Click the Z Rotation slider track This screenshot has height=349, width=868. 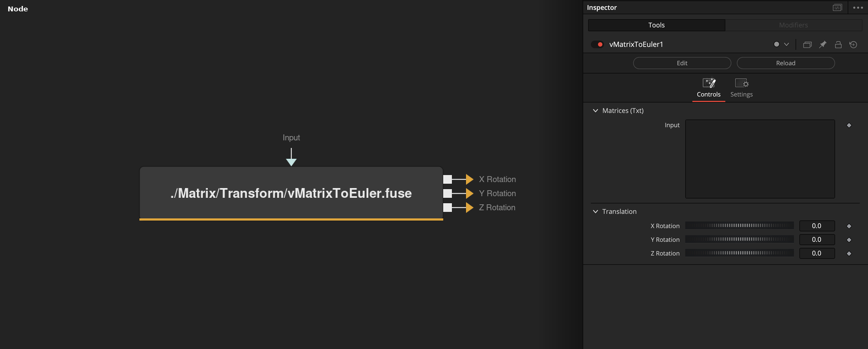(739, 253)
